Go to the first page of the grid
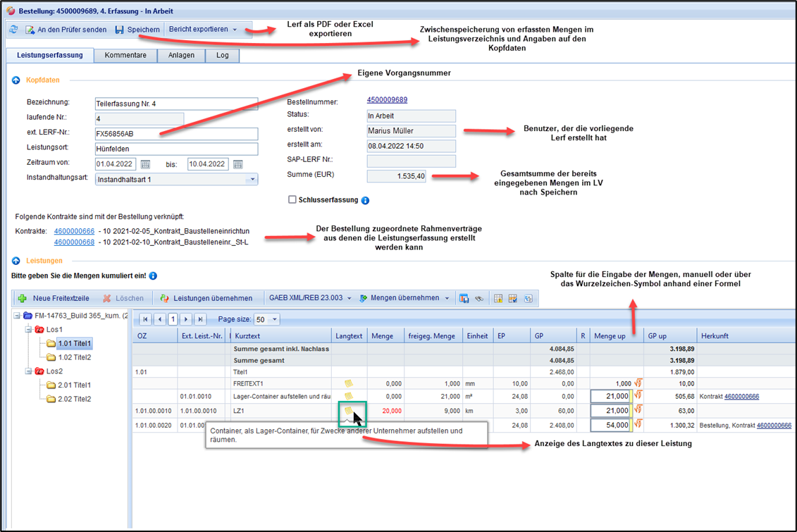 (146, 319)
